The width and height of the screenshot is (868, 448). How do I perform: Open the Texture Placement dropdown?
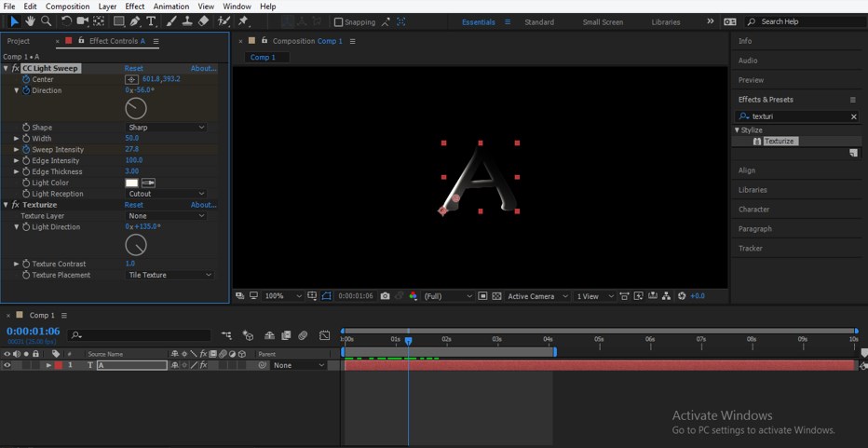[170, 276]
